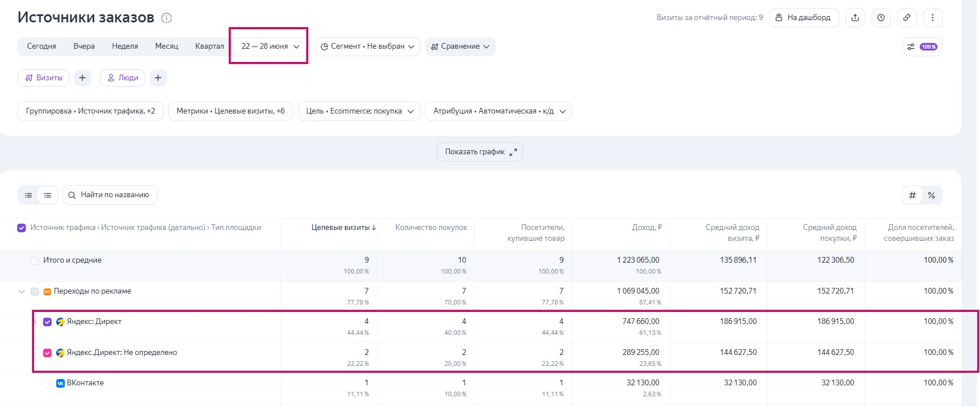
Task: Click the Яндекс Директ logo icon
Action: (60, 322)
